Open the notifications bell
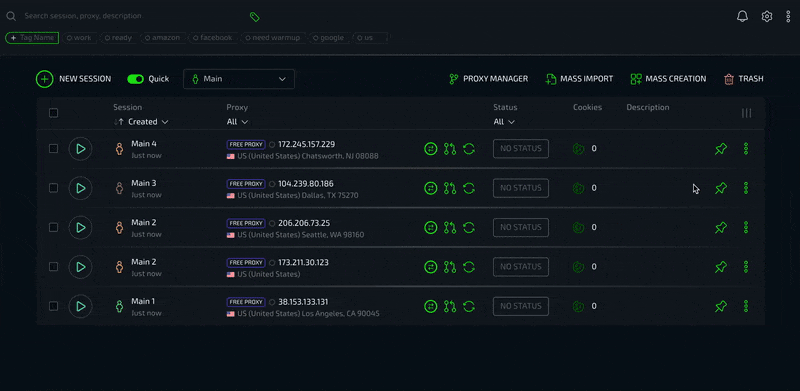 pyautogui.click(x=742, y=16)
